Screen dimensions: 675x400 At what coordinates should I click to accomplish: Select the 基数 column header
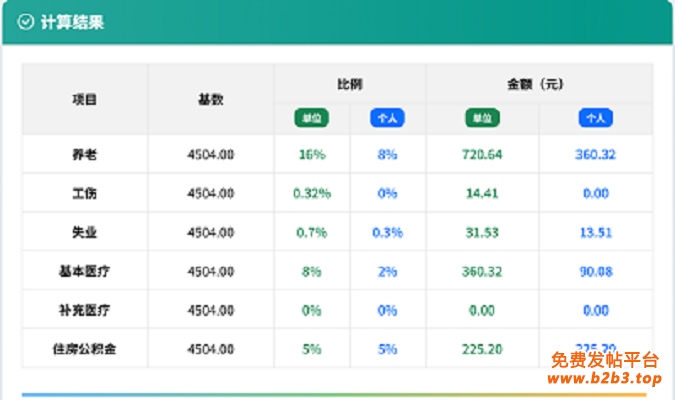pyautogui.click(x=210, y=99)
